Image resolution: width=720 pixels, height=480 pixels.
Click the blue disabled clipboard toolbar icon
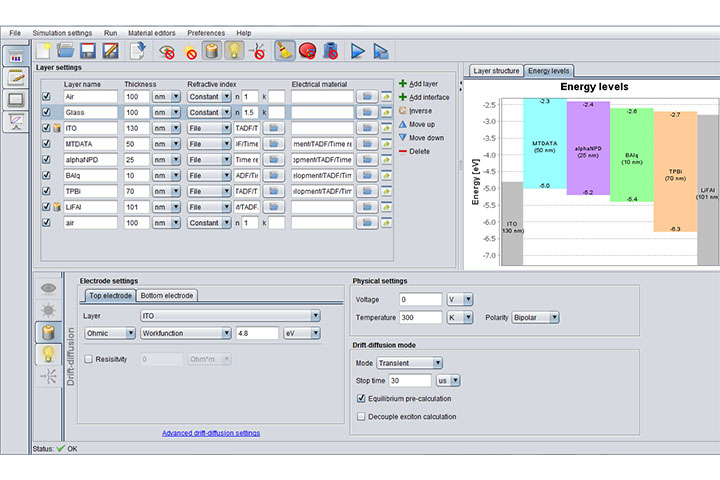point(331,51)
